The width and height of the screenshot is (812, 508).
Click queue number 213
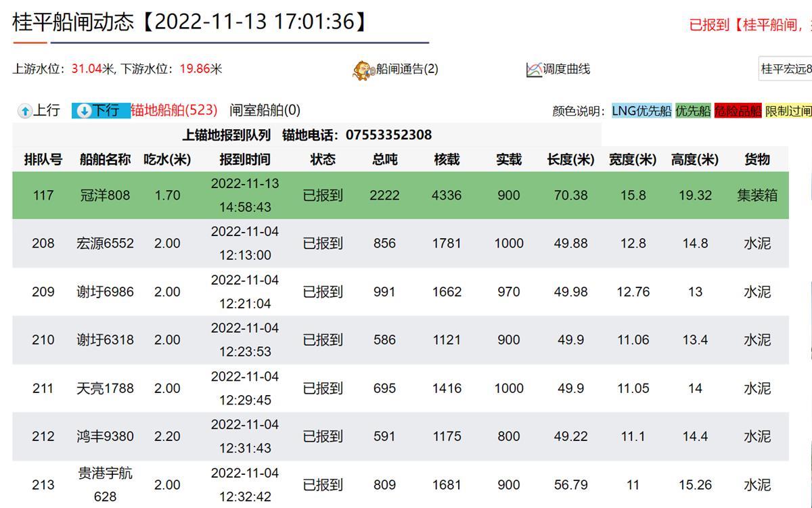(43, 485)
